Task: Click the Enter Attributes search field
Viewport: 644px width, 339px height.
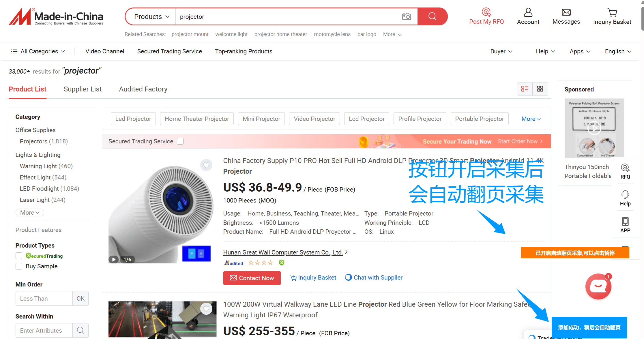Action: tap(44, 330)
